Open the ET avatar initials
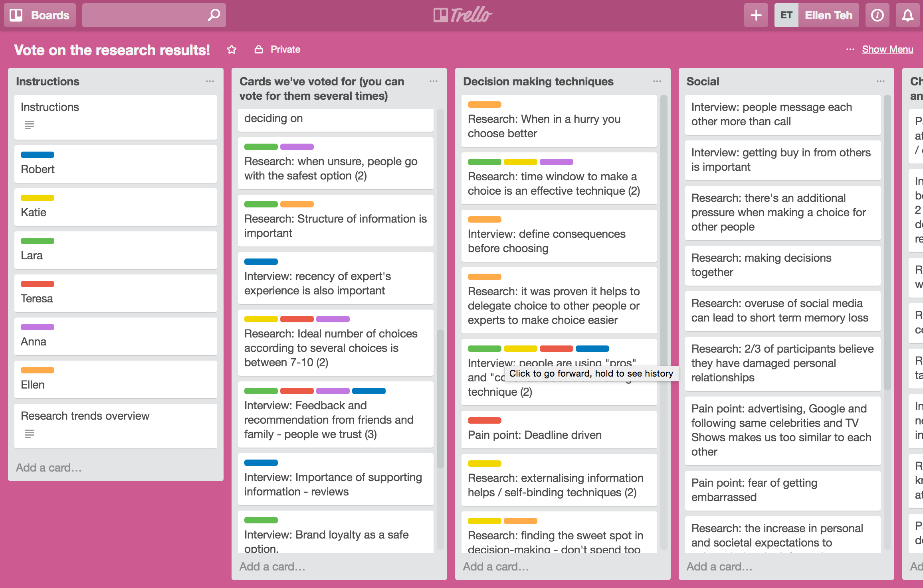The image size is (923, 588). click(x=786, y=15)
